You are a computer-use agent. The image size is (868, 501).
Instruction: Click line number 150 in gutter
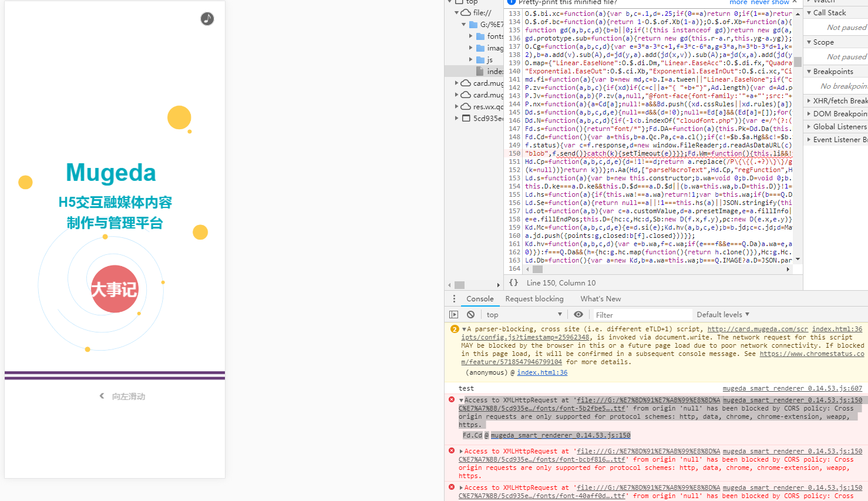(x=514, y=153)
